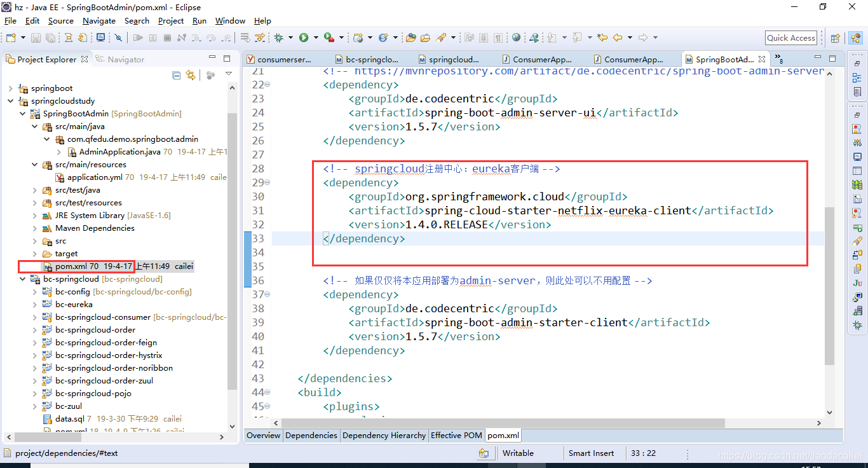Open the web browser globe icon
Viewport: 868px width, 468px height.
click(x=516, y=38)
